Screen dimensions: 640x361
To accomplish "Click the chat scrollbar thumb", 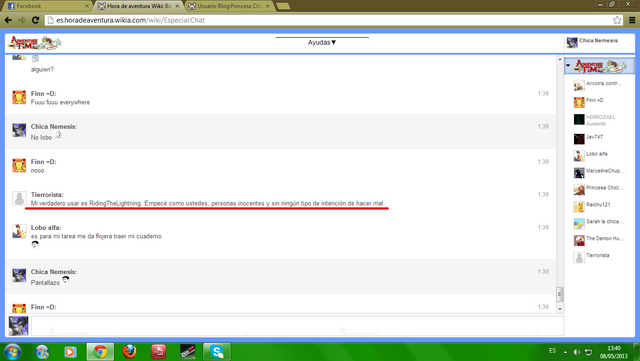I will [x=560, y=294].
